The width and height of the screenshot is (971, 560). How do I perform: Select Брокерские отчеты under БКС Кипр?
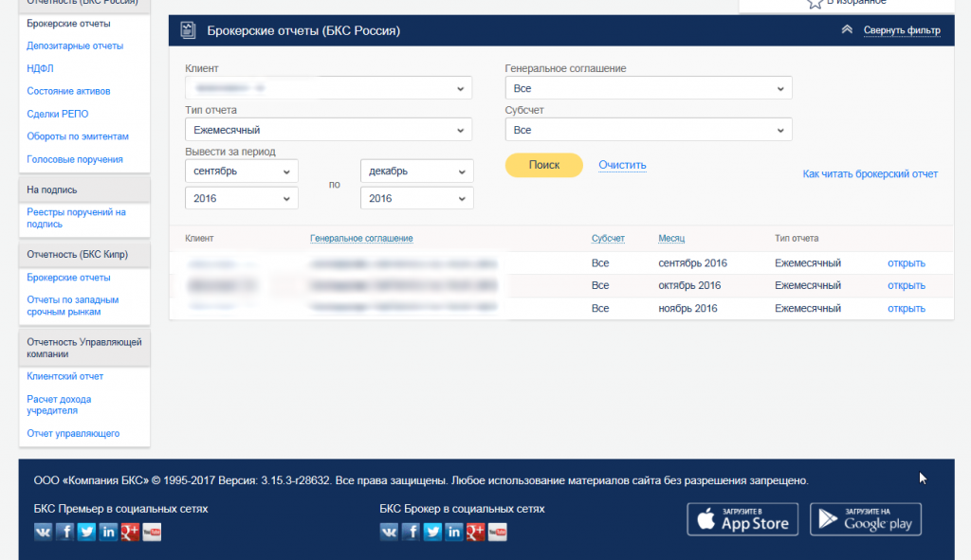(68, 278)
